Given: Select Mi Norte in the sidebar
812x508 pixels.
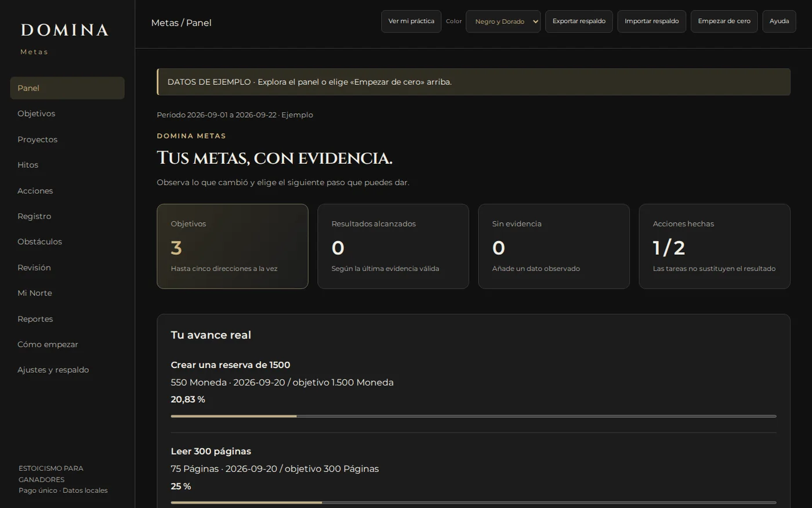Looking at the screenshot, I should 67,293.
